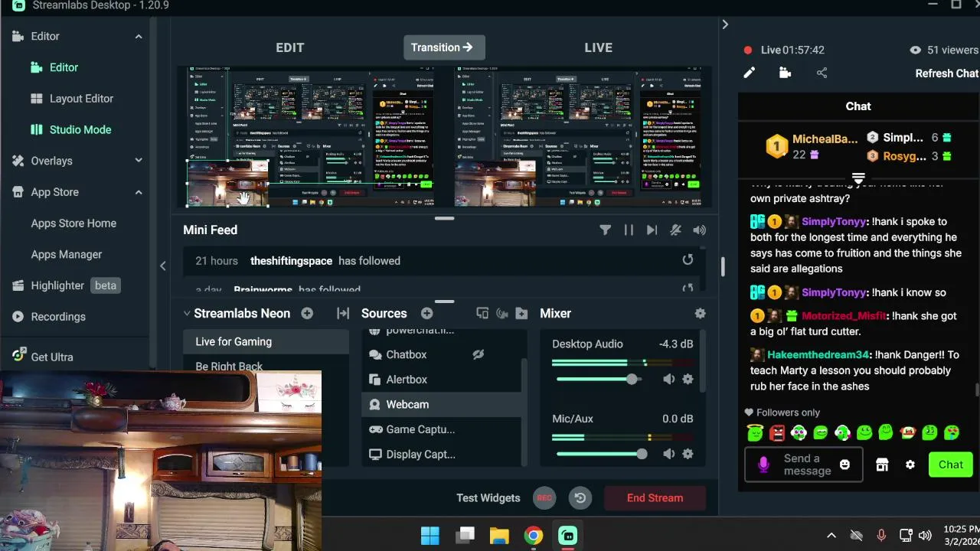This screenshot has height=551, width=980.
Task: Expand the Streamlabs Neon scene collection dropdown
Action: point(186,313)
